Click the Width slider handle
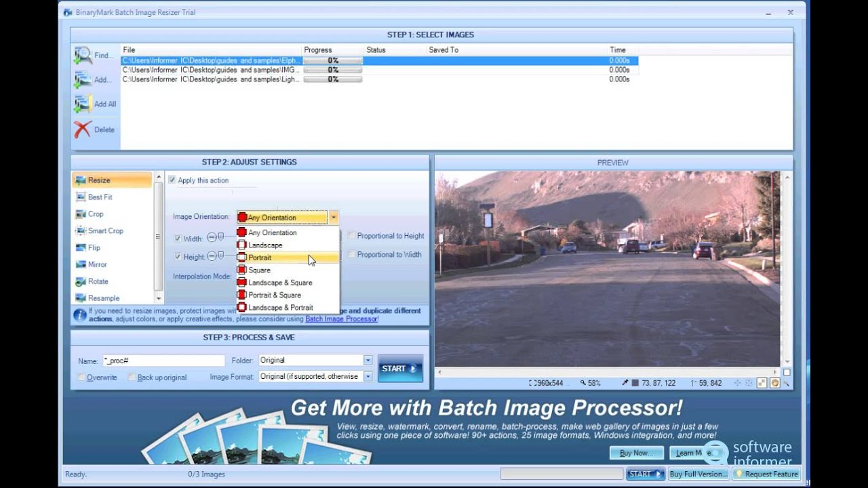The image size is (868, 488). click(x=220, y=237)
